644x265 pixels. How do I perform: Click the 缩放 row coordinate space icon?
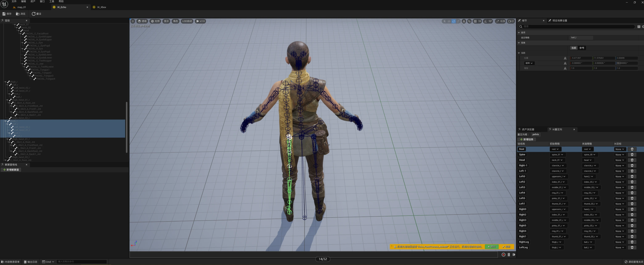pyautogui.click(x=565, y=68)
